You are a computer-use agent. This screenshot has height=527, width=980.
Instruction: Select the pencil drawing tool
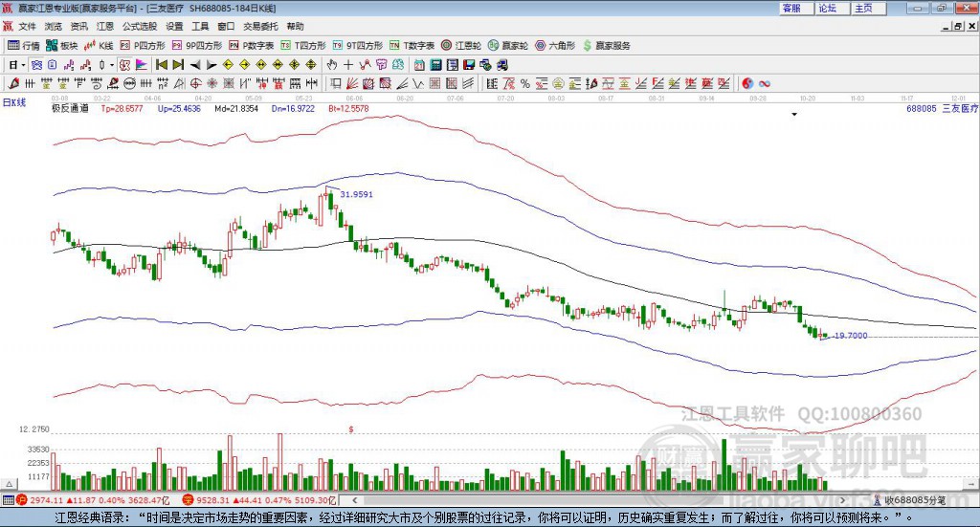pyautogui.click(x=13, y=83)
